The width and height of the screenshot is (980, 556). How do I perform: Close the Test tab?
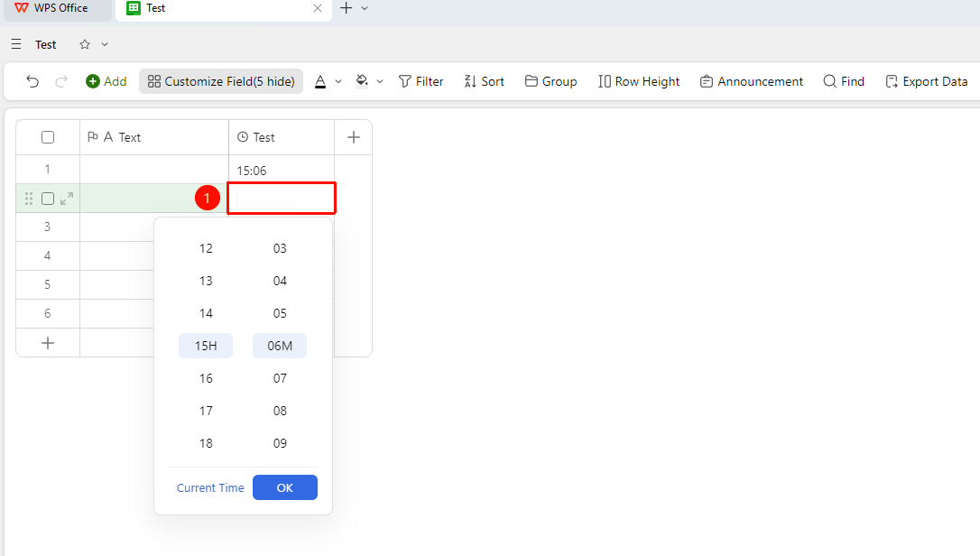(x=318, y=8)
